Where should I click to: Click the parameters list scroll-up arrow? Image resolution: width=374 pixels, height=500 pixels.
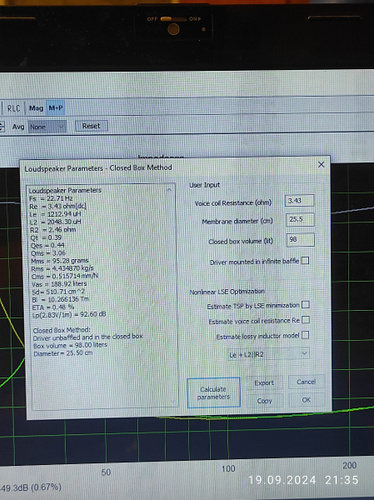click(x=169, y=190)
